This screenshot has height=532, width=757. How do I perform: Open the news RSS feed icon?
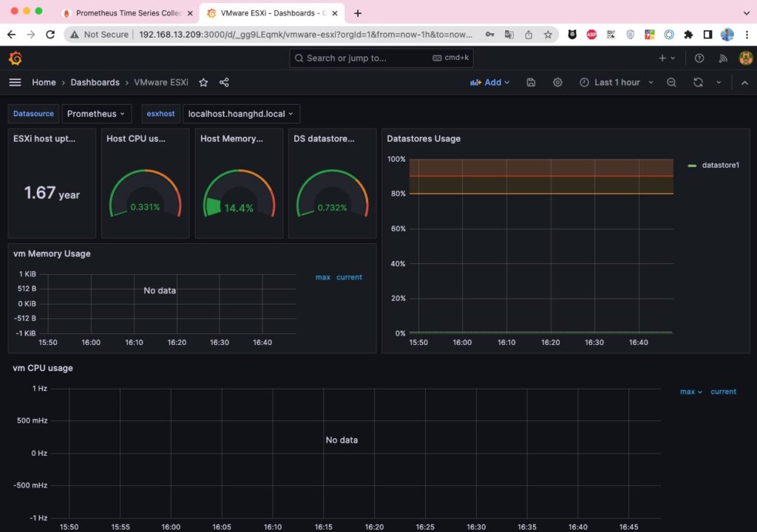point(723,58)
